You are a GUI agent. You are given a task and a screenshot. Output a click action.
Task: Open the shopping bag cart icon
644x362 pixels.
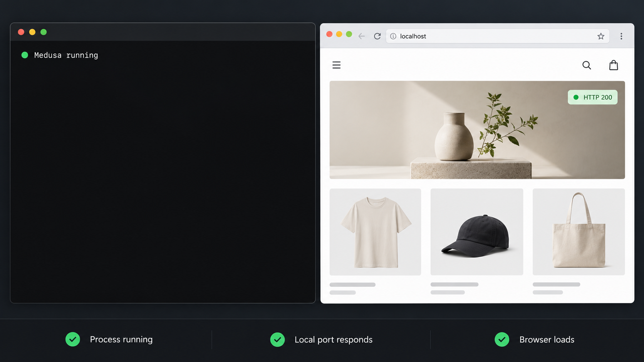614,65
